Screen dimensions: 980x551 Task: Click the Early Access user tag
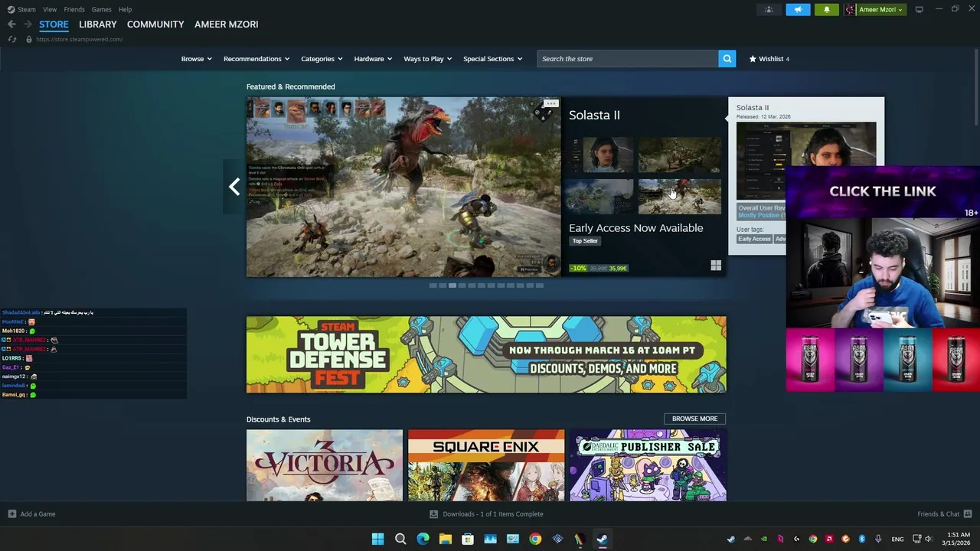pos(754,239)
